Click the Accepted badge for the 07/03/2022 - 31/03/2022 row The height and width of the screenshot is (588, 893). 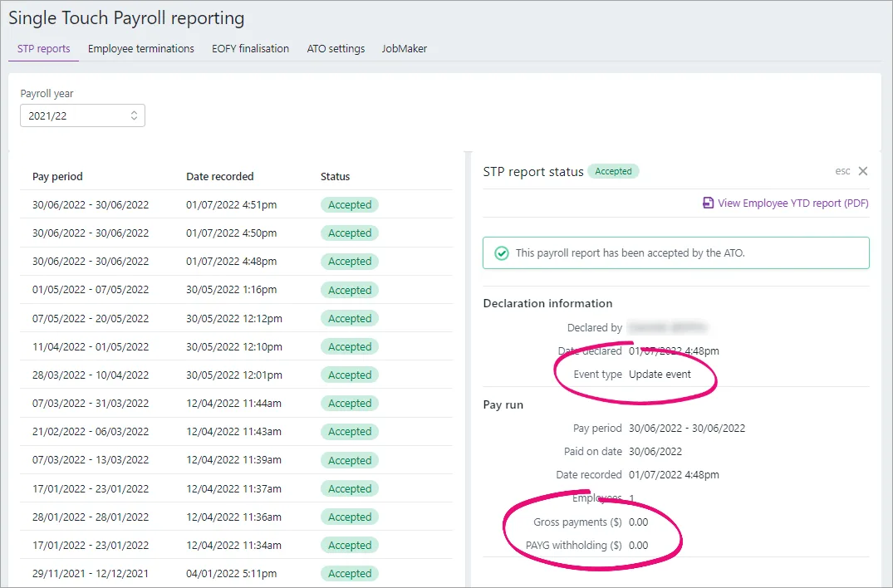click(x=349, y=403)
